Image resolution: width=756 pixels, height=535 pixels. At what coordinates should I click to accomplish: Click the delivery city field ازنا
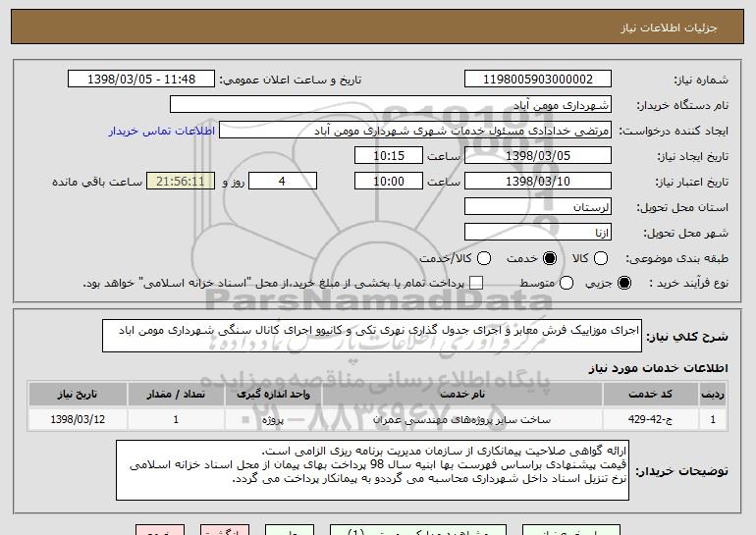pos(538,233)
